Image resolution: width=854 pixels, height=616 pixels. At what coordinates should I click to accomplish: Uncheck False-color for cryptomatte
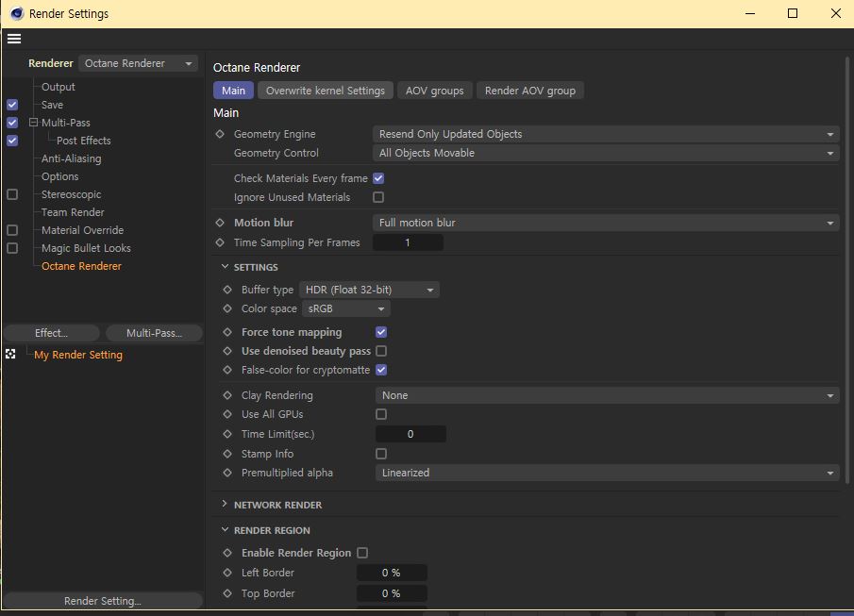click(x=381, y=370)
